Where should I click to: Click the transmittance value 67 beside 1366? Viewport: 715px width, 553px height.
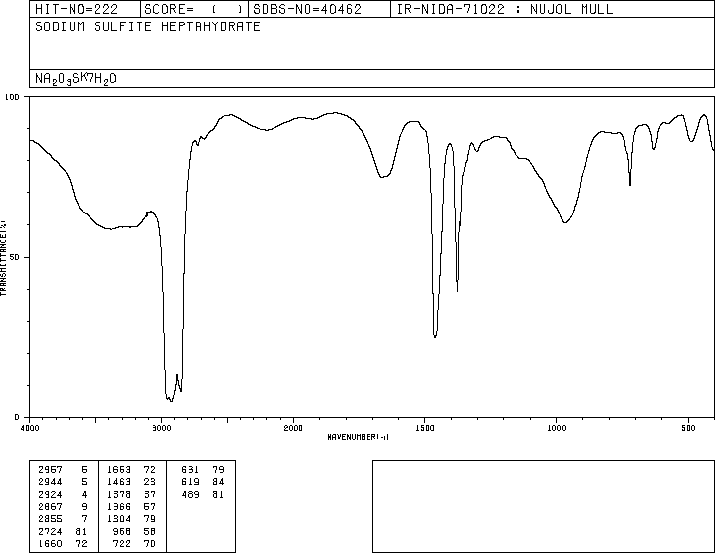point(150,506)
